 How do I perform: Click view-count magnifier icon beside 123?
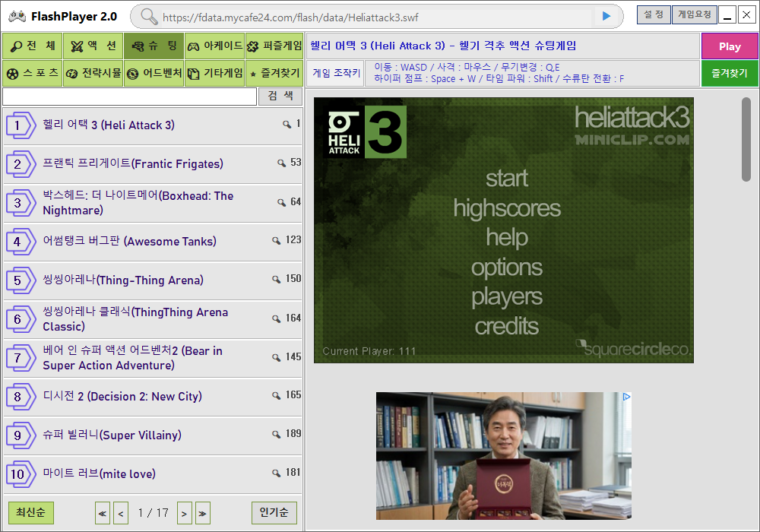pos(277,240)
